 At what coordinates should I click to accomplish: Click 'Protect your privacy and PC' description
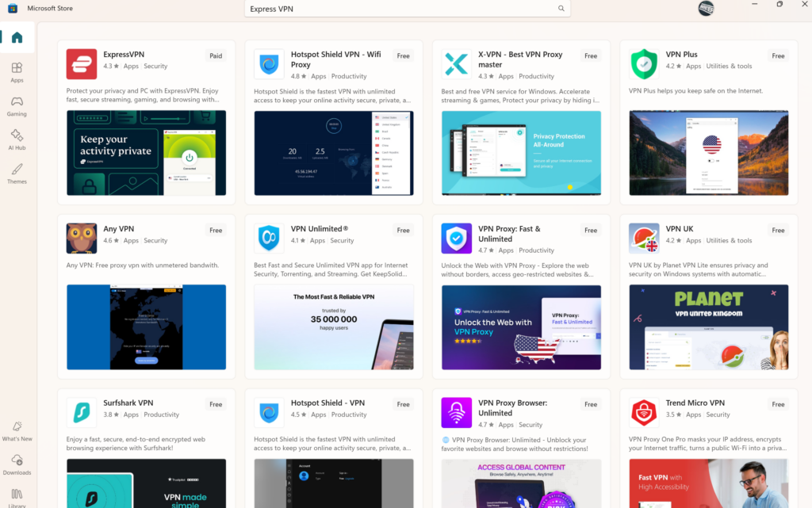point(143,95)
